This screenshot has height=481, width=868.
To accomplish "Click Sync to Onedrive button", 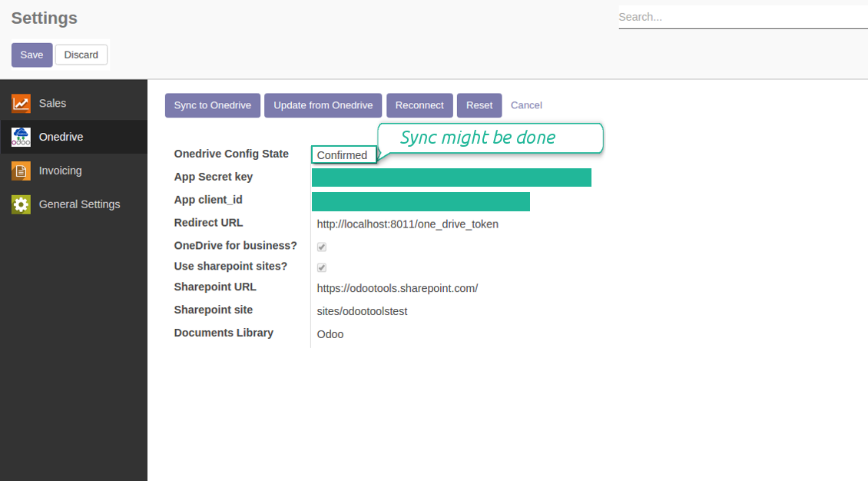I will 213,105.
